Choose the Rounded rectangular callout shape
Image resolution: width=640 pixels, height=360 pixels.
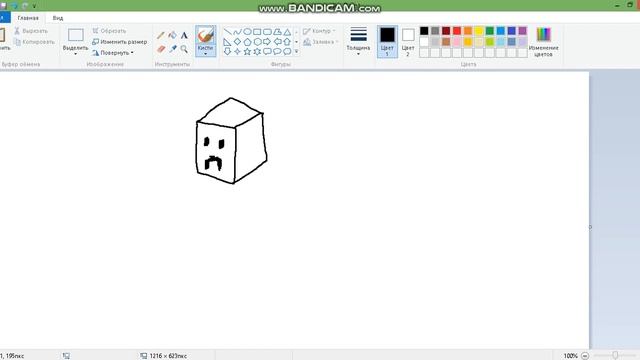[267, 51]
